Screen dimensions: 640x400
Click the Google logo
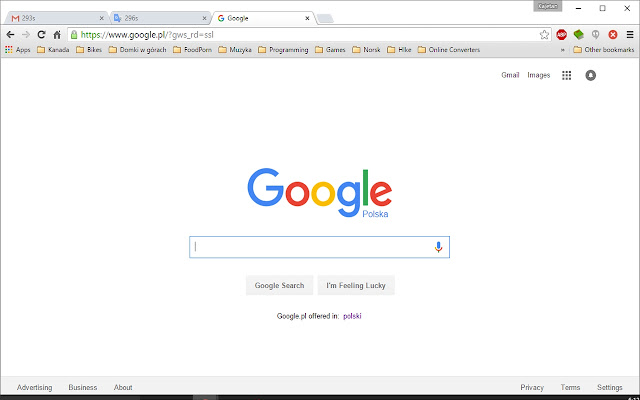coord(320,193)
